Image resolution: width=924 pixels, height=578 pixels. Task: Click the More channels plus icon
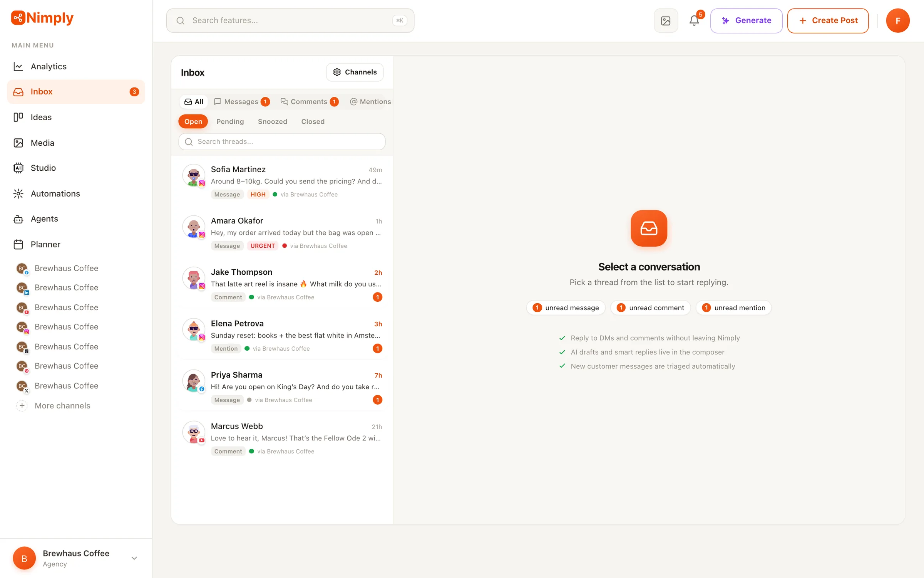point(22,406)
